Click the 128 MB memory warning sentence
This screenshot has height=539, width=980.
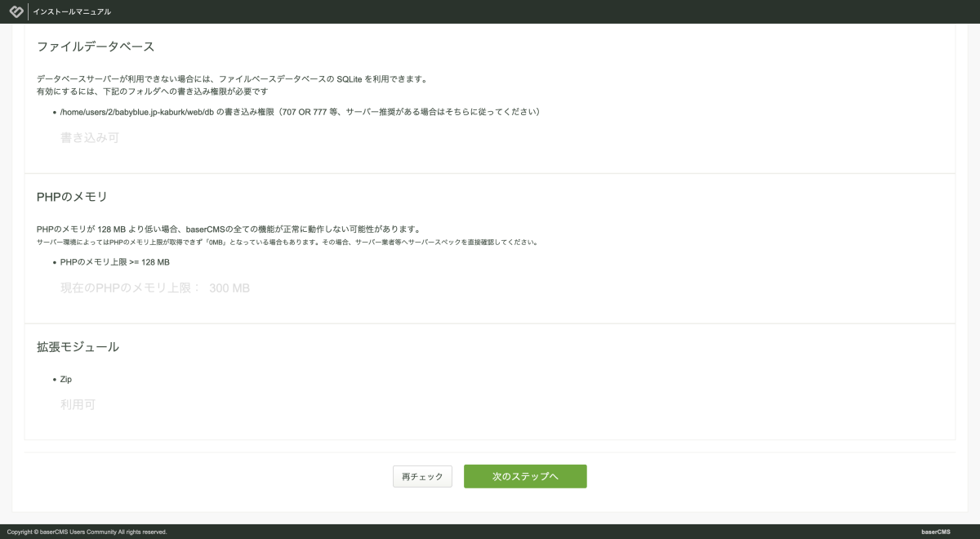[228, 229]
